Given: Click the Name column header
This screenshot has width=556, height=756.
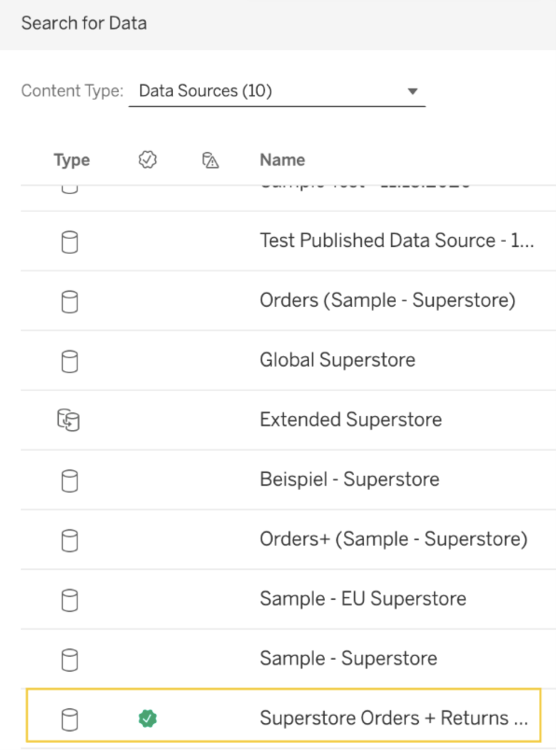Looking at the screenshot, I should coord(282,159).
